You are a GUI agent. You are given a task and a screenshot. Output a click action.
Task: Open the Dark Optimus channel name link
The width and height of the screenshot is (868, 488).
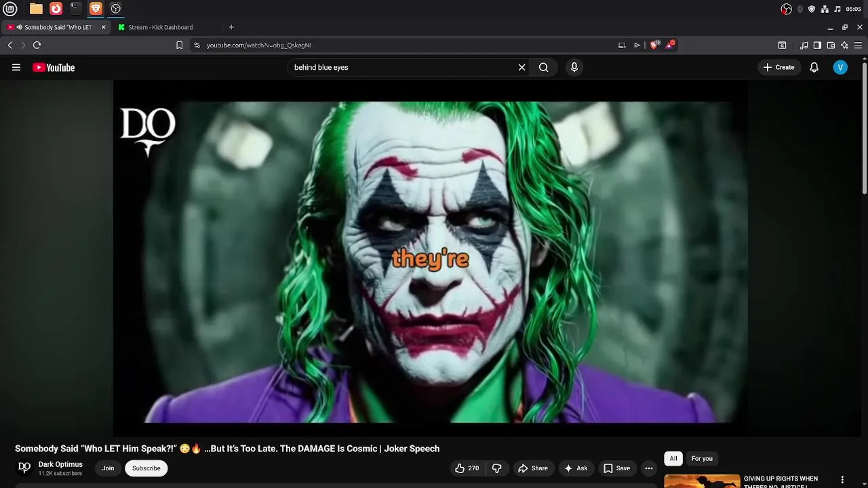coord(60,464)
